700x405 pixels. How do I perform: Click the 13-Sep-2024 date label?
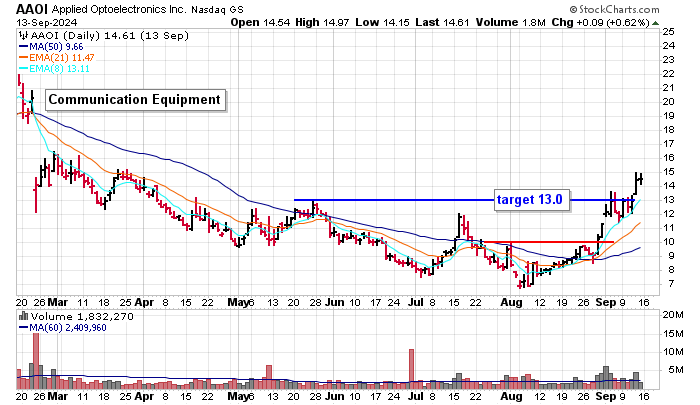tap(47, 22)
